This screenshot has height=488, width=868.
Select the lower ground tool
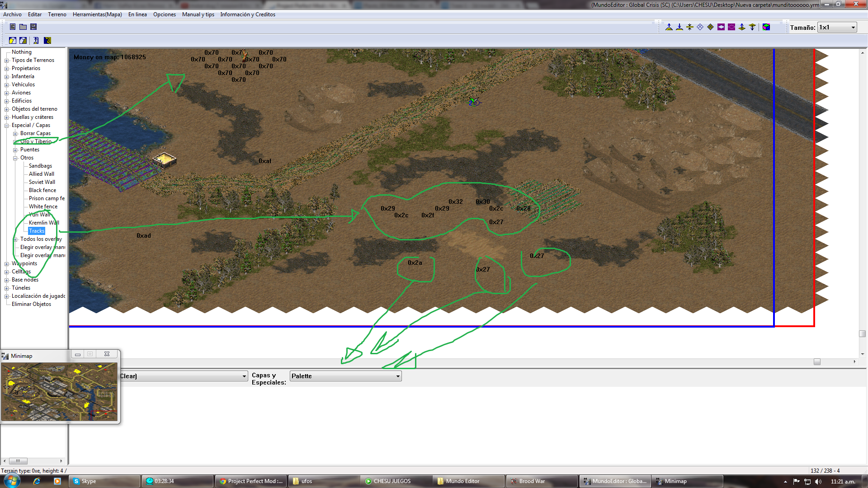tap(679, 27)
